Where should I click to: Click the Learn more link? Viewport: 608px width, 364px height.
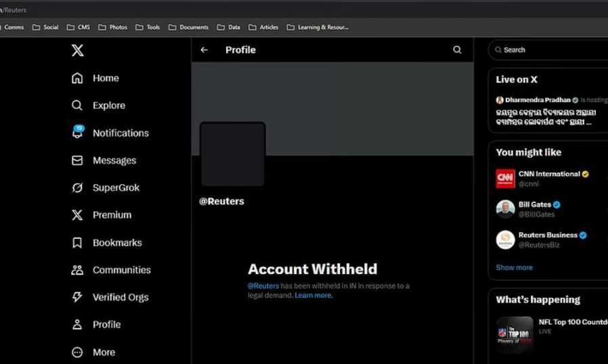pyautogui.click(x=313, y=296)
